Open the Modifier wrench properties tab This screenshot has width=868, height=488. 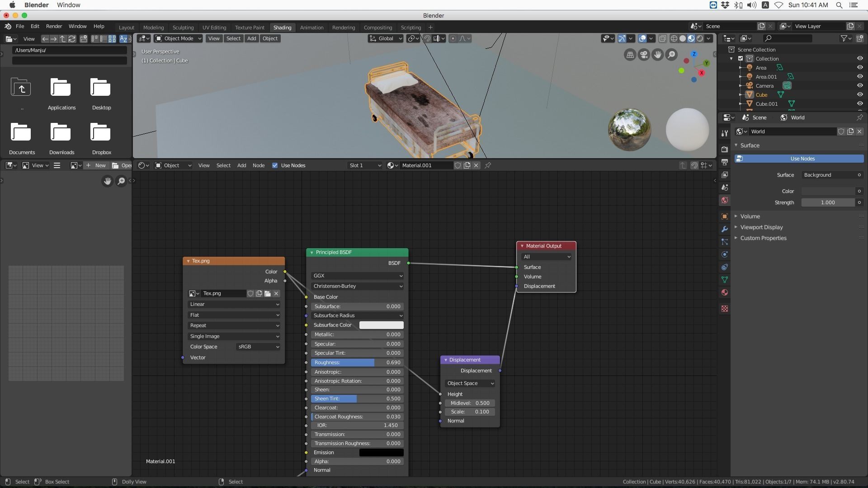(x=725, y=229)
